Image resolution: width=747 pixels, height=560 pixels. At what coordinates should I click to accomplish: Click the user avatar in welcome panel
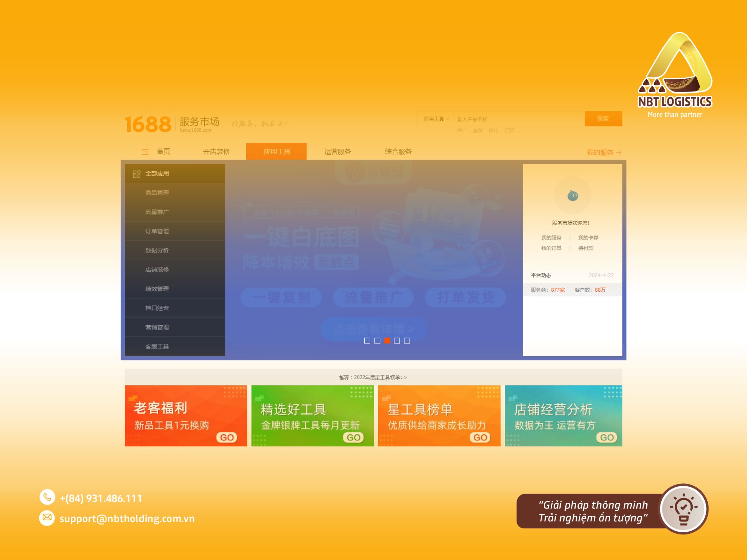point(572,196)
